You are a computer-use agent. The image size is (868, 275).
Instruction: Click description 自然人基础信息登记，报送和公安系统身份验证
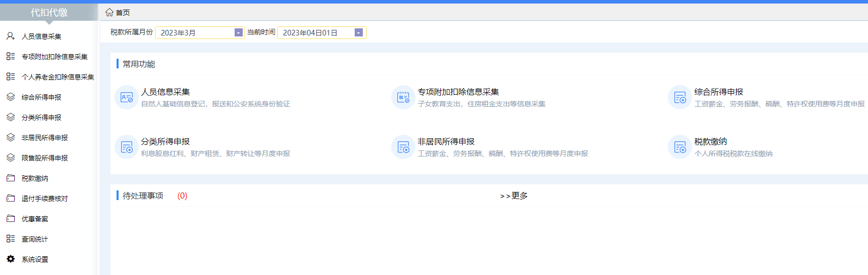(216, 104)
